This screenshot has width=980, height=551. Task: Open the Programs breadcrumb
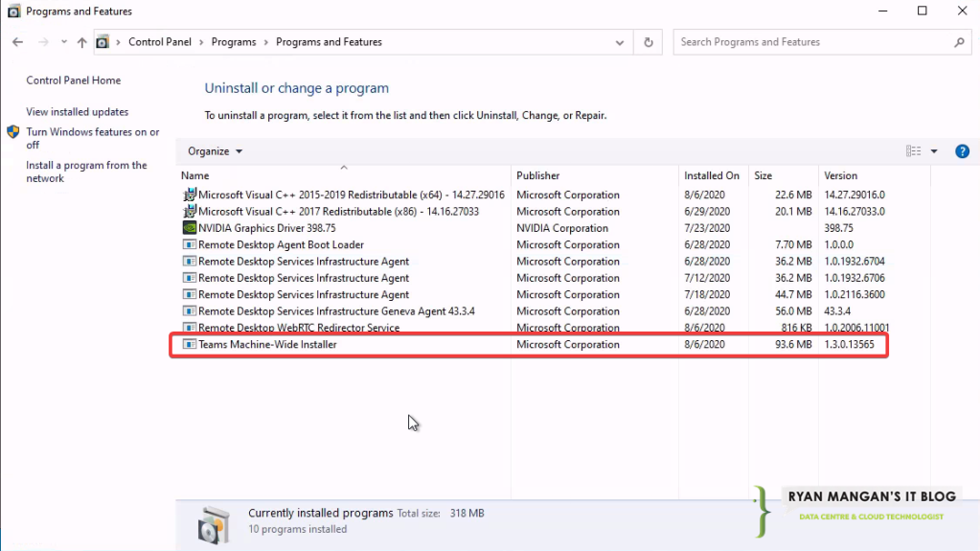pyautogui.click(x=234, y=42)
